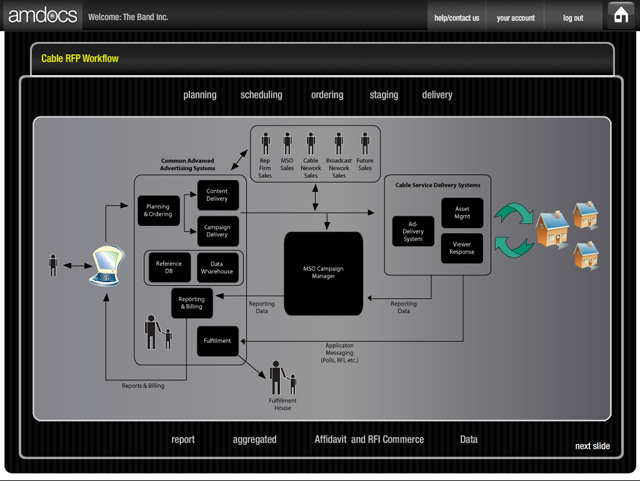Open the aggregated bottom link
This screenshot has width=640, height=481.
[x=254, y=440]
